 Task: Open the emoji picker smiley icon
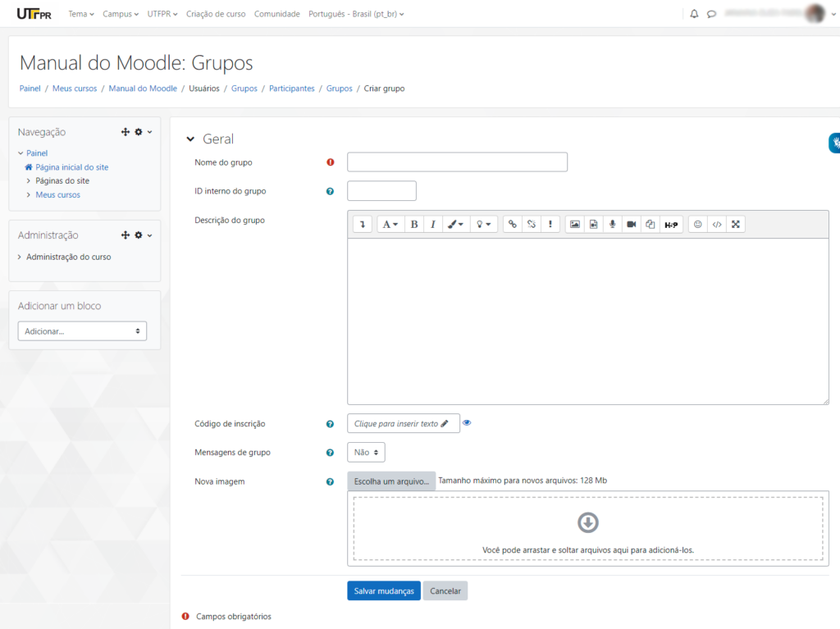point(697,225)
